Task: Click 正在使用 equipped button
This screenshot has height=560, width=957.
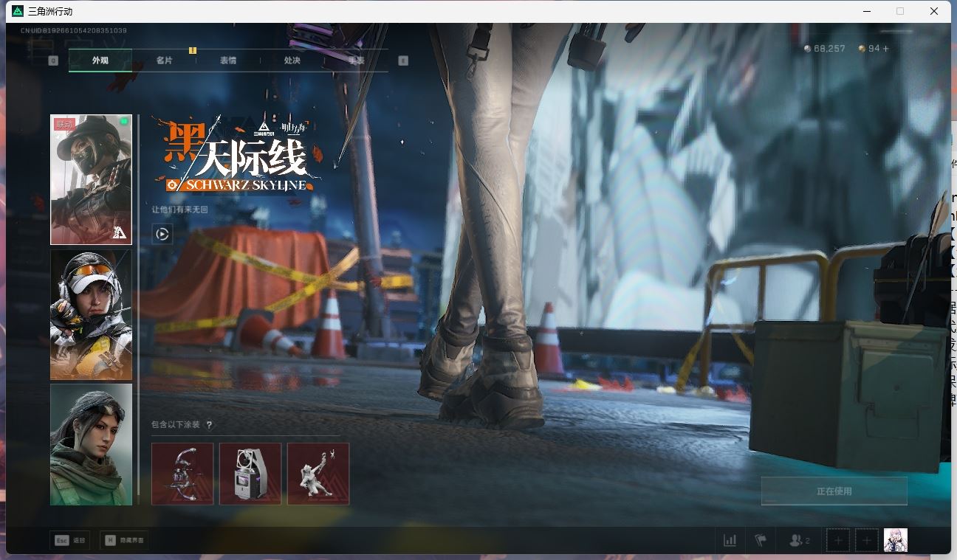Action: 834,491
